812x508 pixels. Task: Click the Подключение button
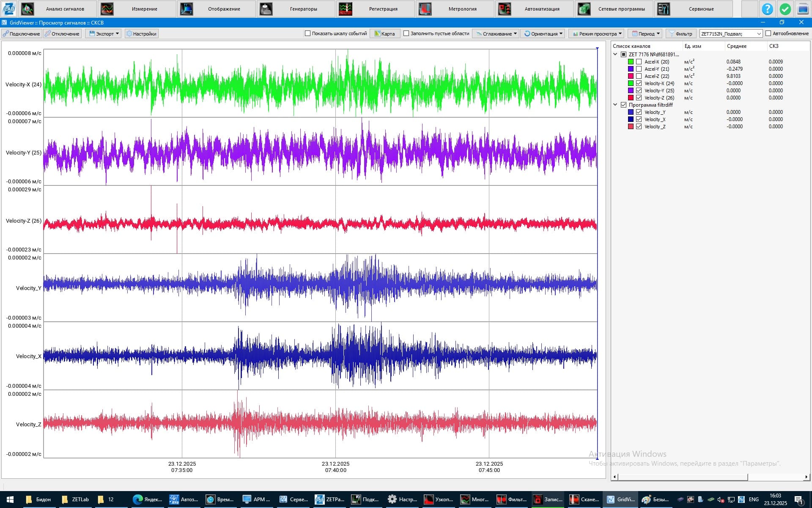click(x=21, y=33)
